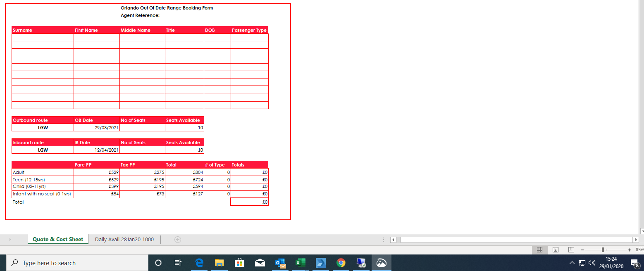
Task: Add a new sheet with plus icon
Action: (x=178, y=240)
